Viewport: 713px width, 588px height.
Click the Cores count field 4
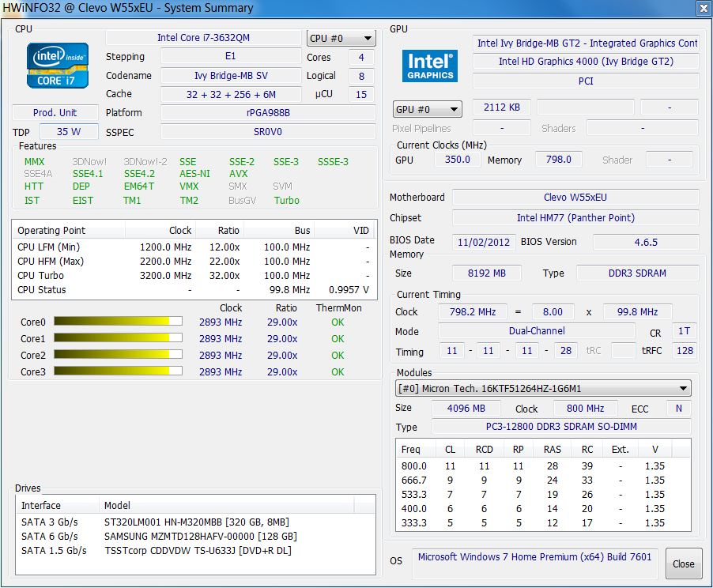(x=361, y=58)
